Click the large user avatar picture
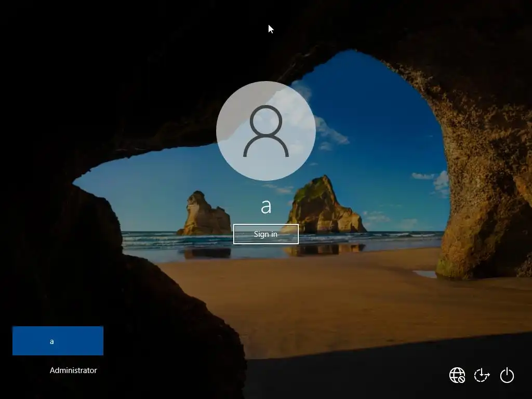532x399 pixels. click(266, 131)
